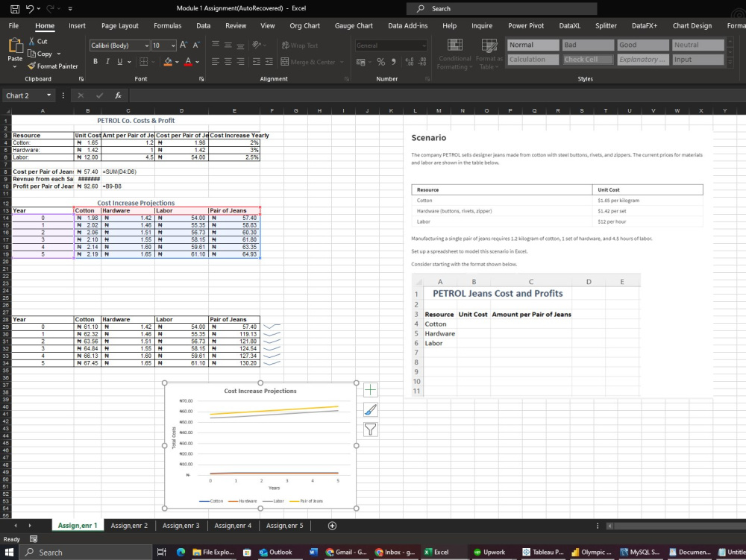This screenshot has height=560, width=746.
Task: Decrease font size with smaller A
Action: (x=196, y=45)
